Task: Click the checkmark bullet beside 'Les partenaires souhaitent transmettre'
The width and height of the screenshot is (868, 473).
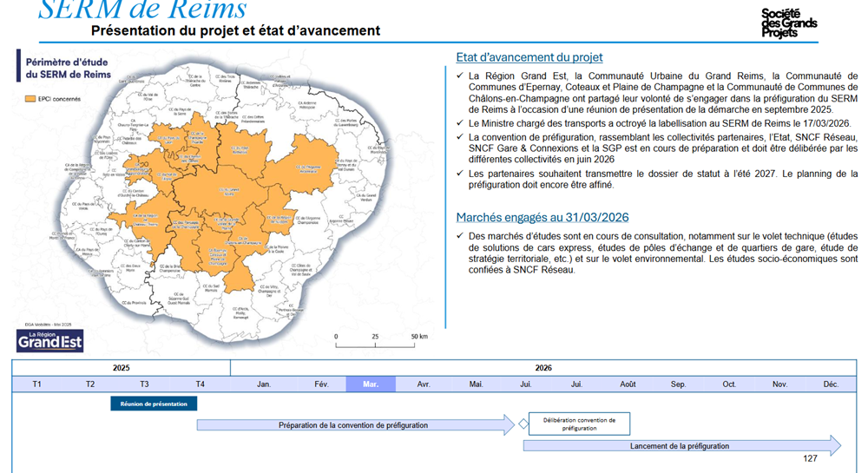Action: point(459,174)
